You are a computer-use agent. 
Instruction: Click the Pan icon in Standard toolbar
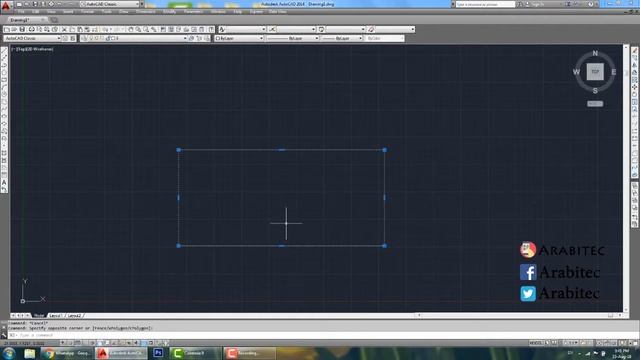(x=131, y=29)
